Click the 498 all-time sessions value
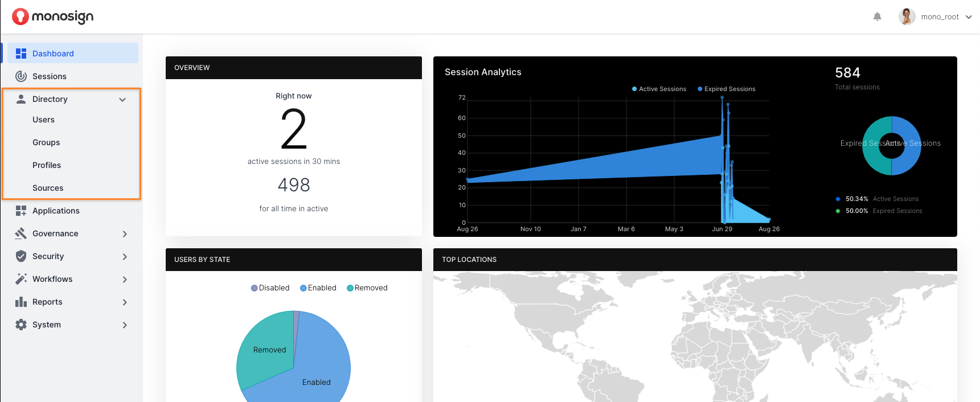Screen dimensions: 980x402 coord(294,185)
